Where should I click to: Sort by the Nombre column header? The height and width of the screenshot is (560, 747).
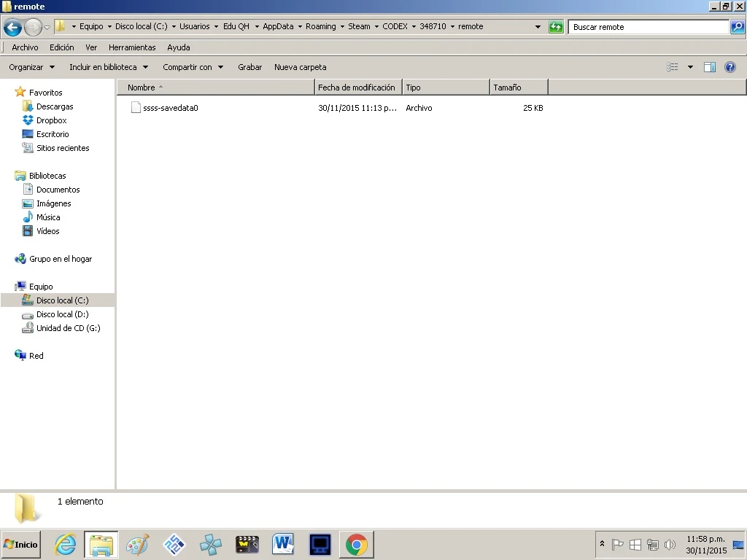point(216,87)
